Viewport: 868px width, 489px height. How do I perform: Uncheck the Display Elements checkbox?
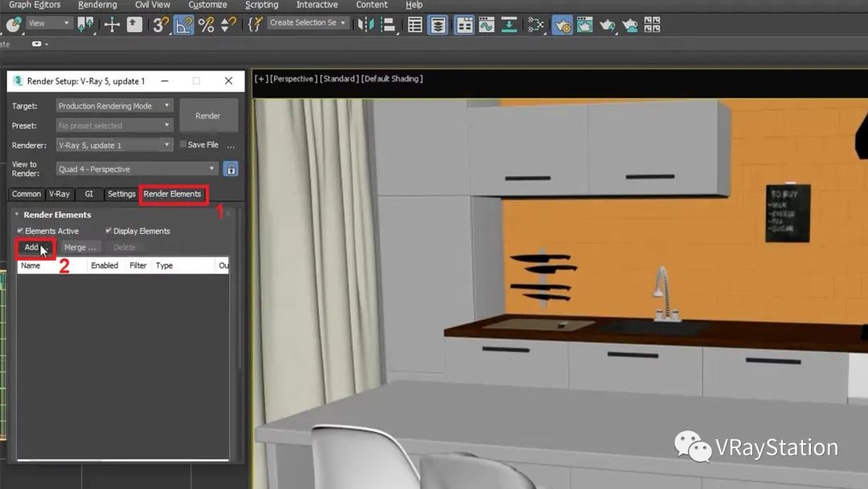tap(108, 231)
